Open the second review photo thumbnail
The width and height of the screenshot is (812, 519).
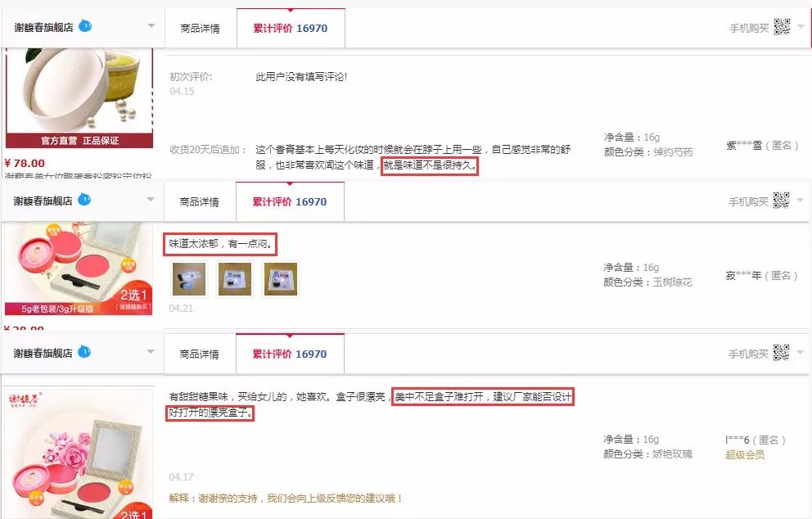tap(235, 279)
